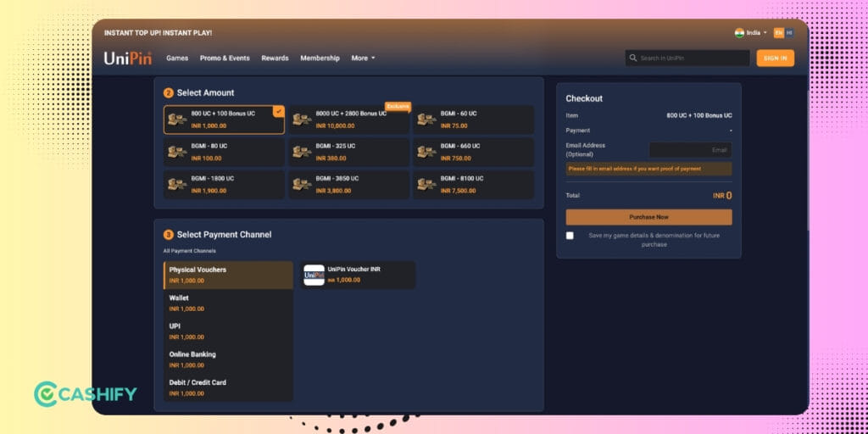Choose the BGMI - 660 UC amount

pos(474,153)
